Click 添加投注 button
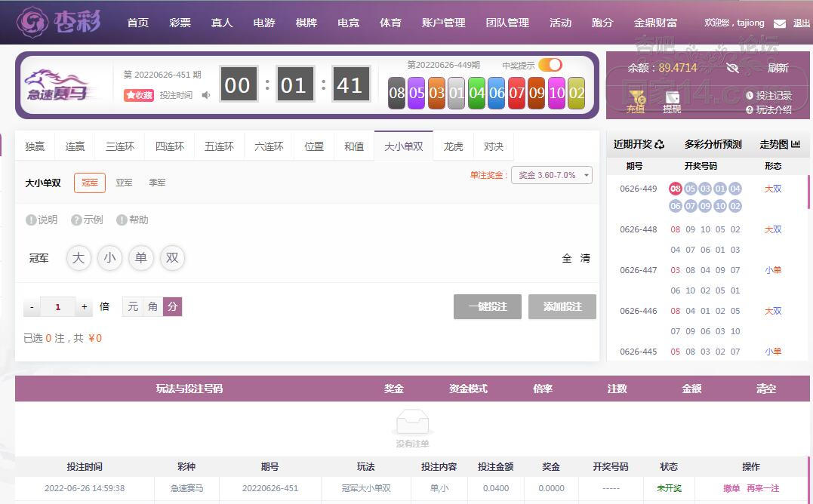This screenshot has height=504, width=813. [562, 306]
